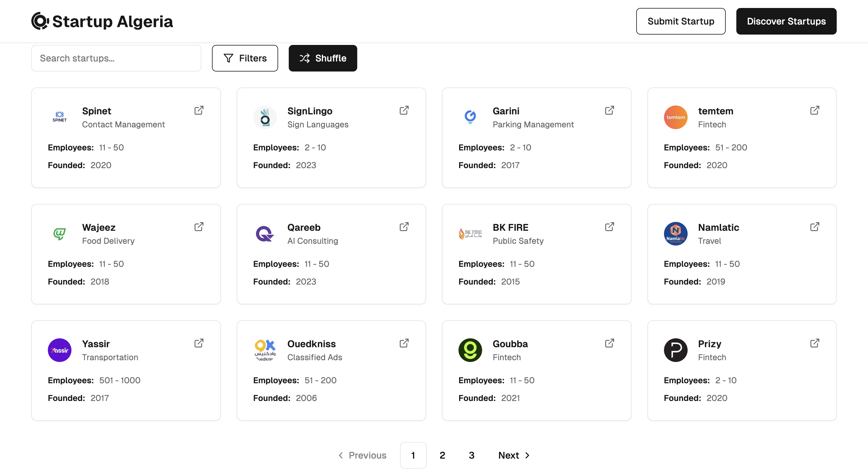
Task: Click the founded 2015 value
Action: pyautogui.click(x=510, y=282)
